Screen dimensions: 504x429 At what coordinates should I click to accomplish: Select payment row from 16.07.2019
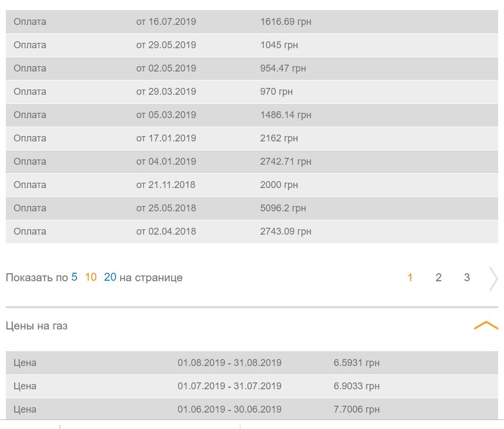[252, 22]
